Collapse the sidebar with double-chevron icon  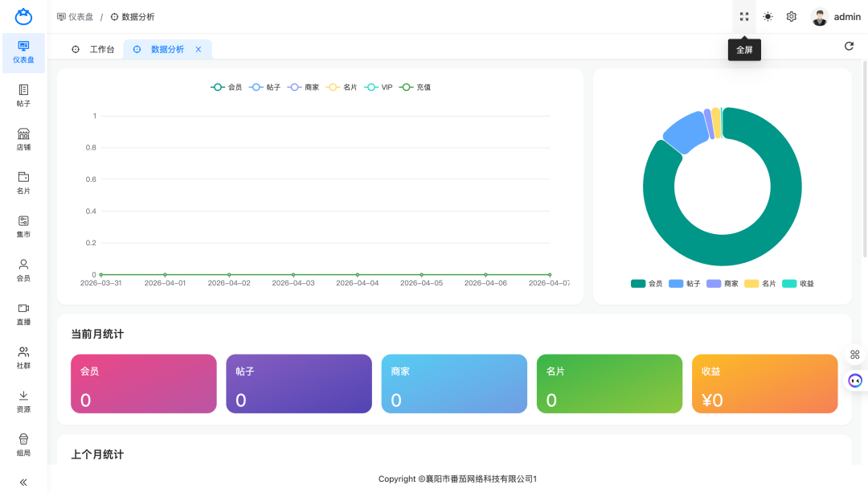pyautogui.click(x=23, y=483)
